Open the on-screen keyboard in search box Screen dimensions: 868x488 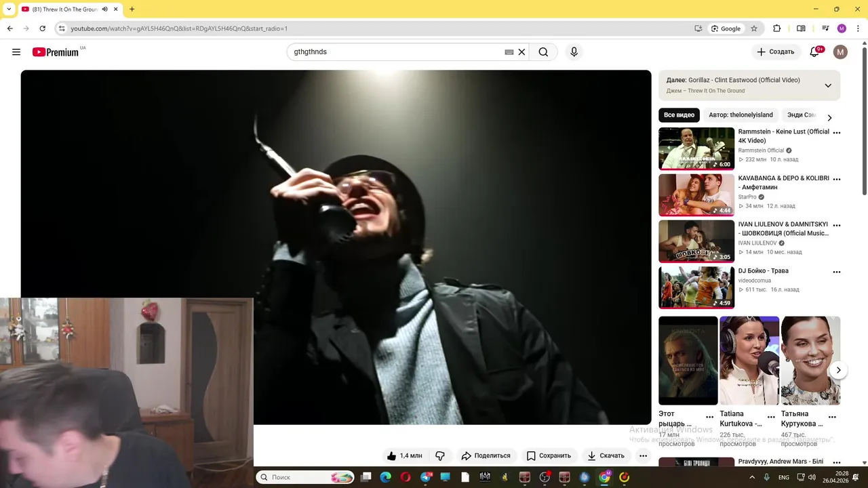[509, 52]
